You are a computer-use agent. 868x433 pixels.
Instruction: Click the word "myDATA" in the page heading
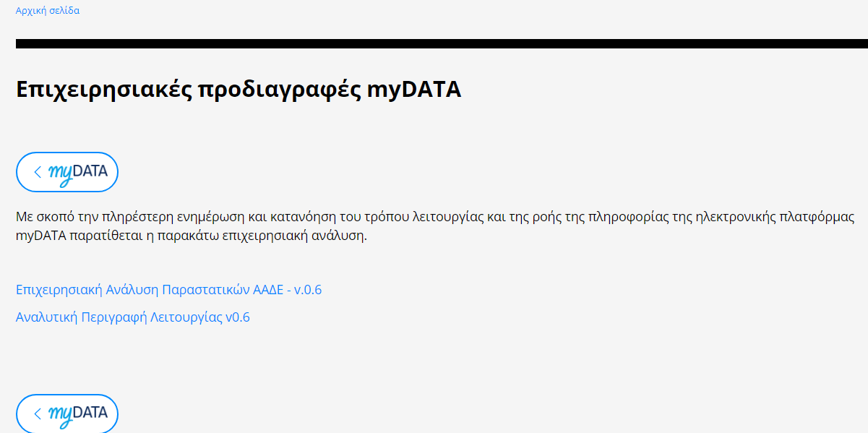pos(413,90)
